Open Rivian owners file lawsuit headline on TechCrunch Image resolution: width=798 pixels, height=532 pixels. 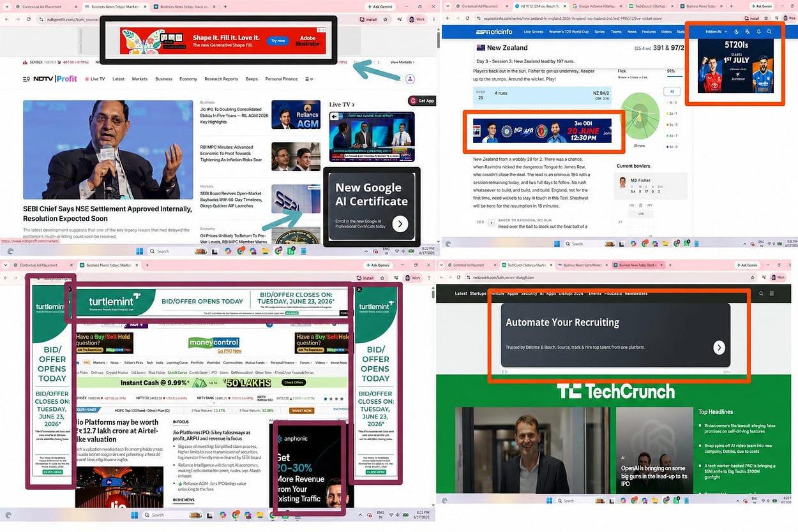coord(740,429)
